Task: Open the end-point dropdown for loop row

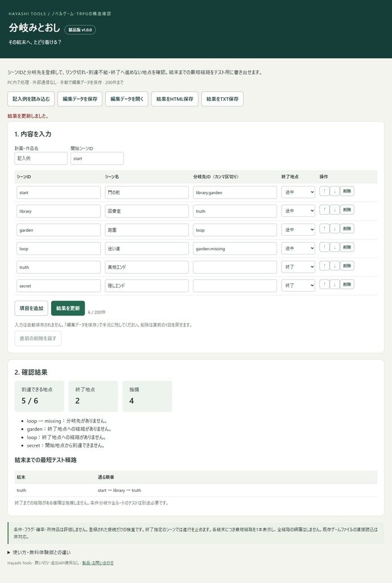Action: point(298,248)
